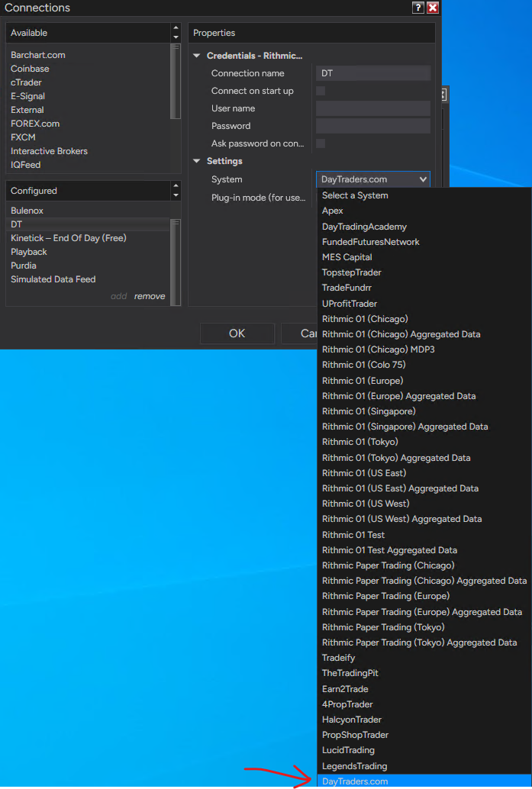Click the Available list up arrow

point(176,28)
